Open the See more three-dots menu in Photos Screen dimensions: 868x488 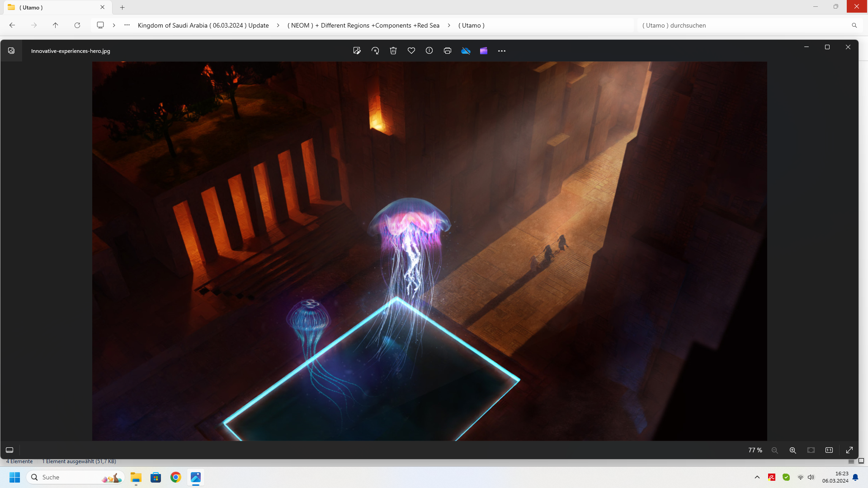[501, 51]
